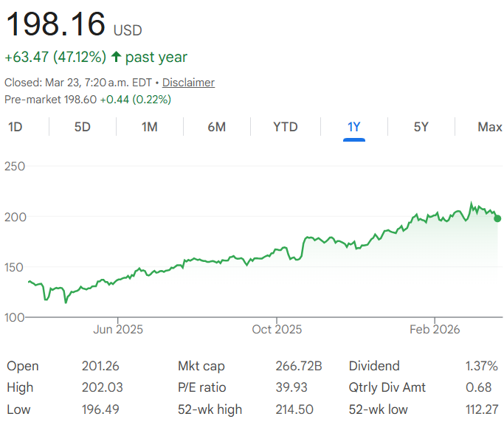Click the Low value 196.49
The image size is (504, 422).
tap(100, 409)
